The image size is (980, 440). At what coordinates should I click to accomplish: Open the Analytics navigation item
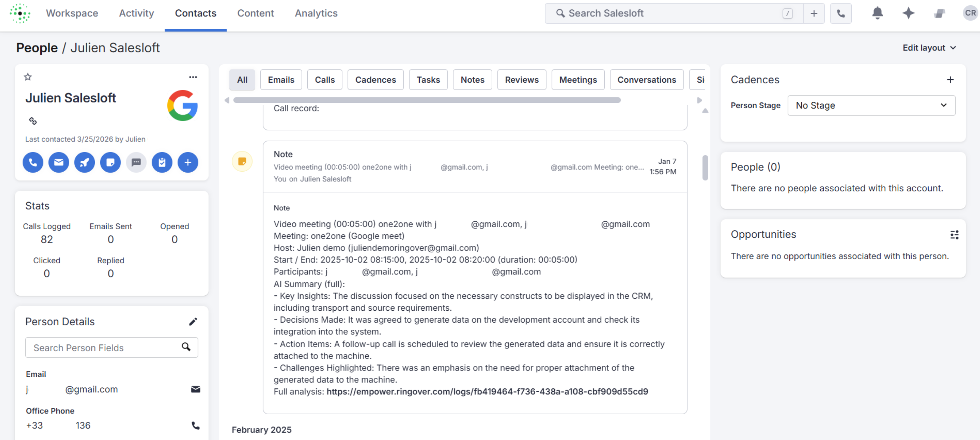316,13
